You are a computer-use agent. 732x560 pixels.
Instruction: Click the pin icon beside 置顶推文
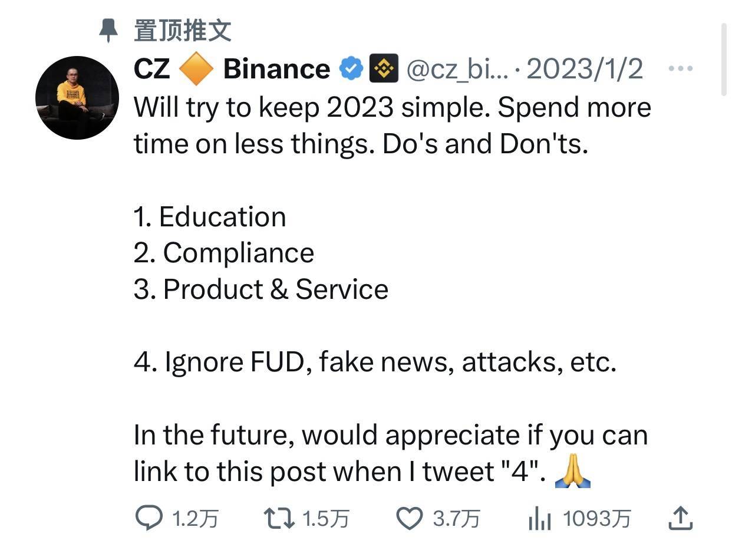[x=108, y=30]
